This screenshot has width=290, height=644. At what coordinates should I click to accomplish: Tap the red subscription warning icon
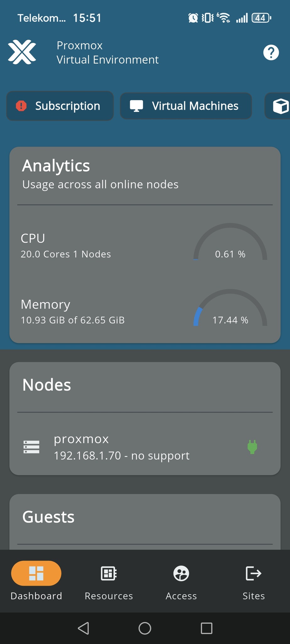click(21, 106)
